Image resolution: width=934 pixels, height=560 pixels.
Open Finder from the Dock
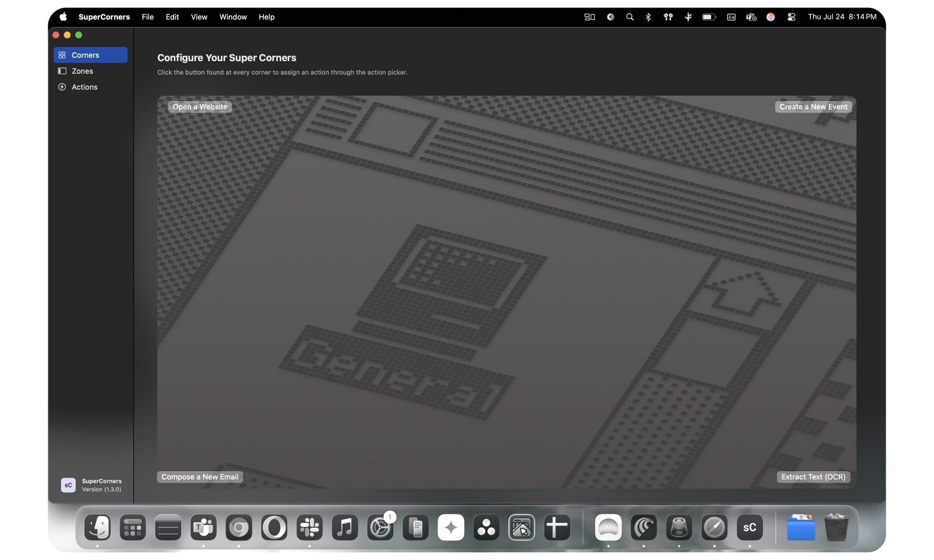[97, 527]
